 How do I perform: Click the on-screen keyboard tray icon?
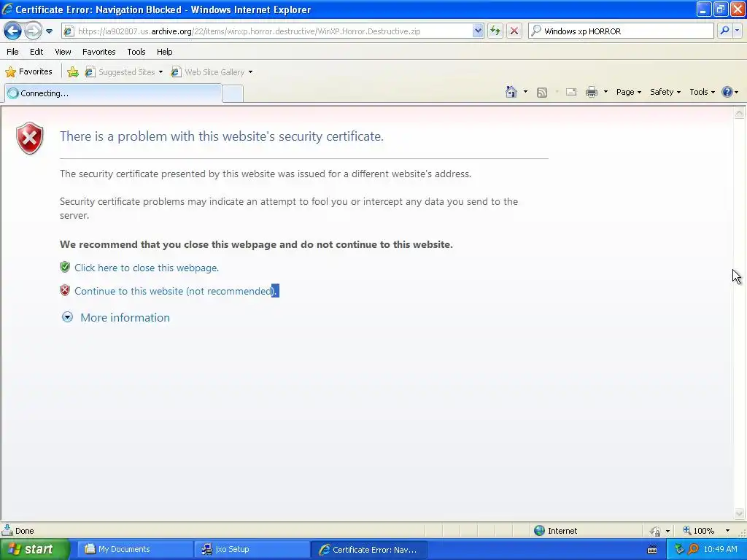[x=652, y=550]
